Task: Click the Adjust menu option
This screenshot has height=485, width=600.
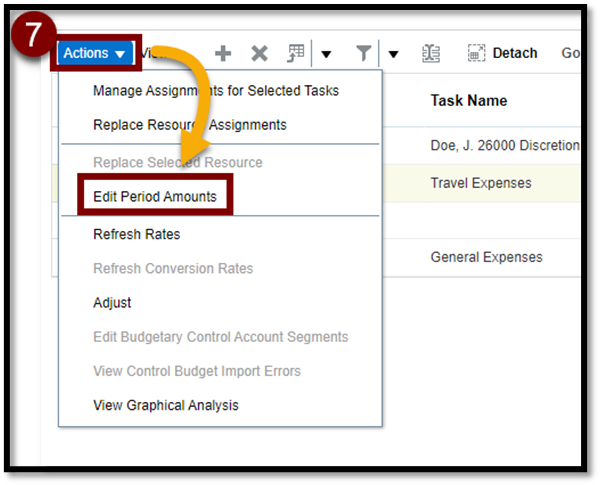Action: [x=112, y=302]
